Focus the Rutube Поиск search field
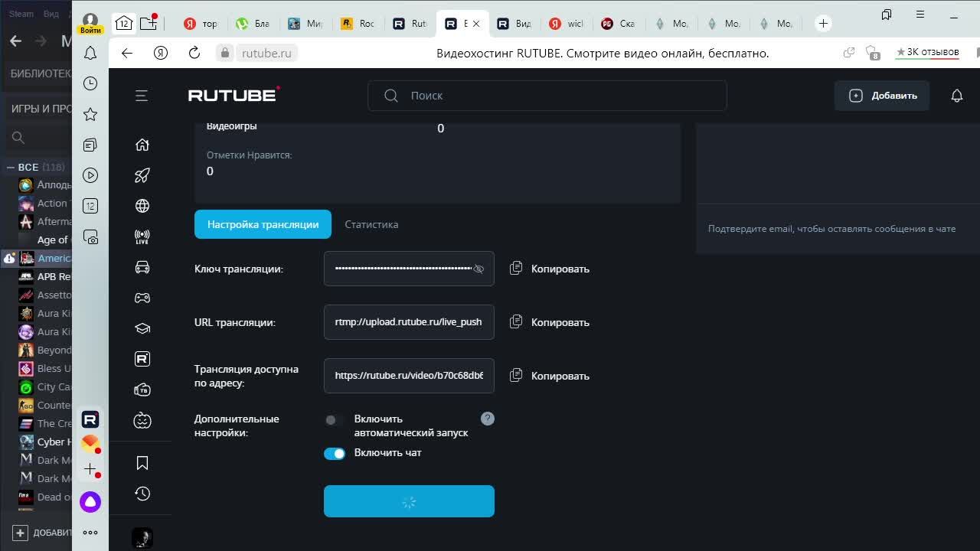Viewport: 980px width, 551px height. click(x=547, y=96)
